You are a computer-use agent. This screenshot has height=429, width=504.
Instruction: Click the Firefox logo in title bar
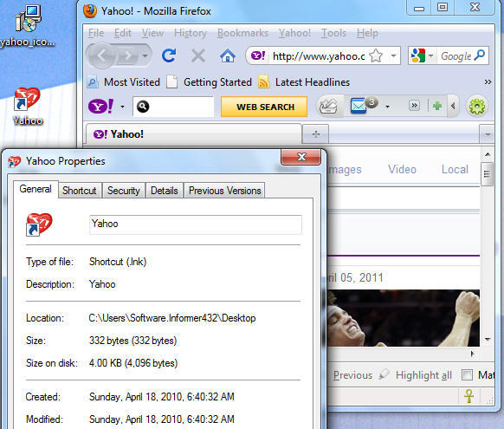click(90, 11)
